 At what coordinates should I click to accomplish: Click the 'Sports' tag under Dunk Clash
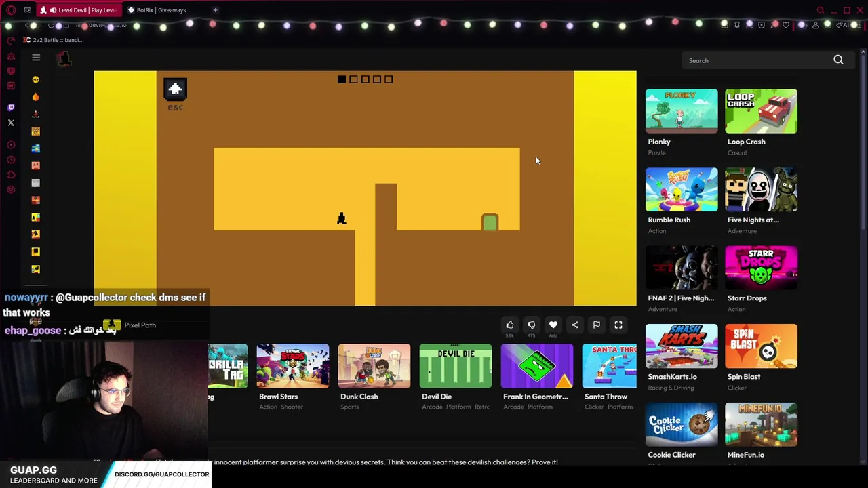(349, 407)
